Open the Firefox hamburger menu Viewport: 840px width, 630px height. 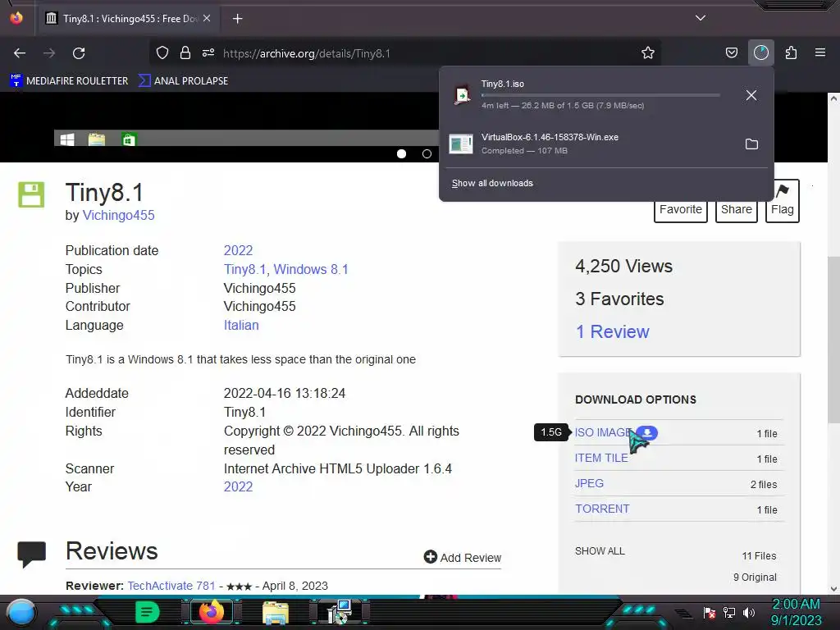coord(819,53)
